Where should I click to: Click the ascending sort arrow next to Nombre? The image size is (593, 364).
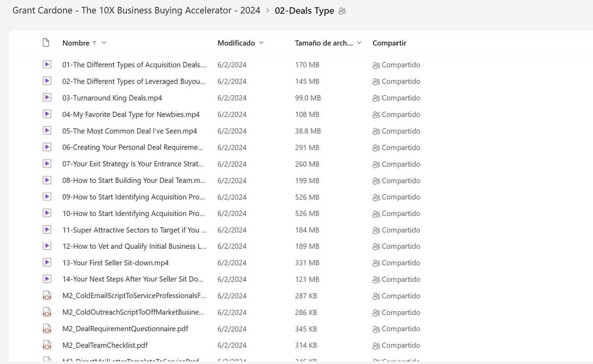pos(94,43)
